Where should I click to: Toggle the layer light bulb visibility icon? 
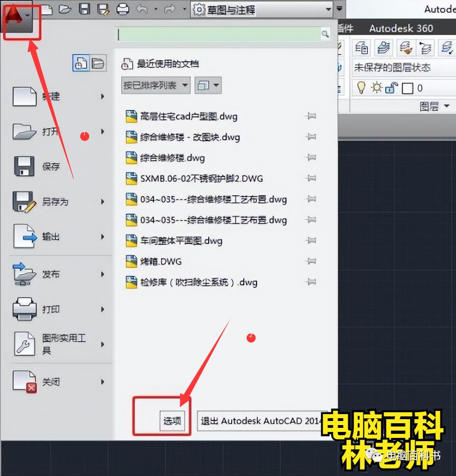tap(361, 88)
